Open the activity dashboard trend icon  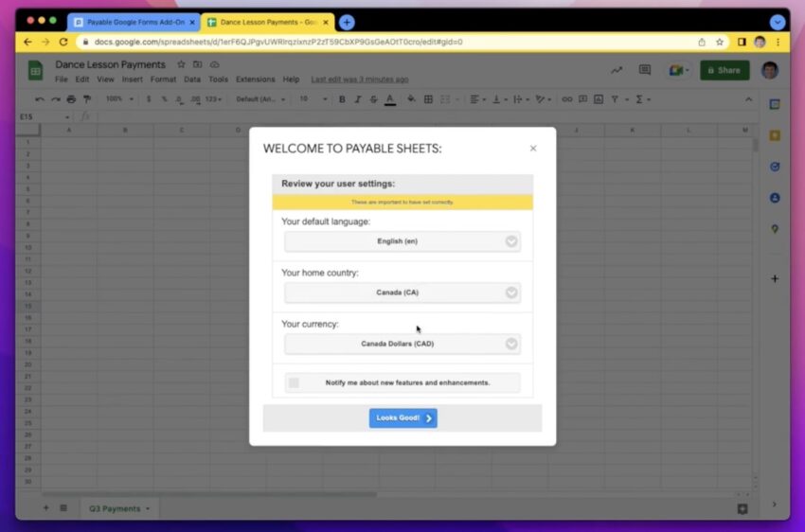[x=617, y=70]
